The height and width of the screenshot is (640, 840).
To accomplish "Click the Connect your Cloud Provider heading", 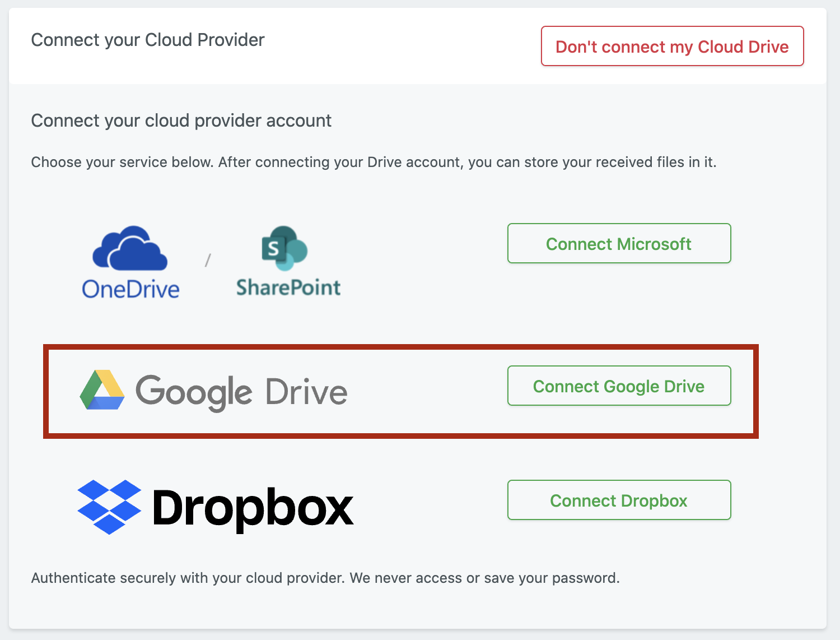I will [148, 40].
